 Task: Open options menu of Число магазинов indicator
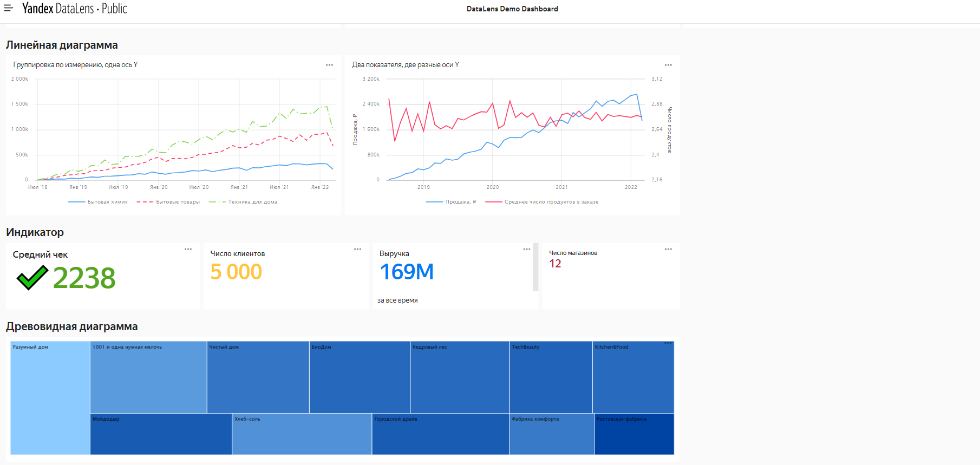[668, 249]
